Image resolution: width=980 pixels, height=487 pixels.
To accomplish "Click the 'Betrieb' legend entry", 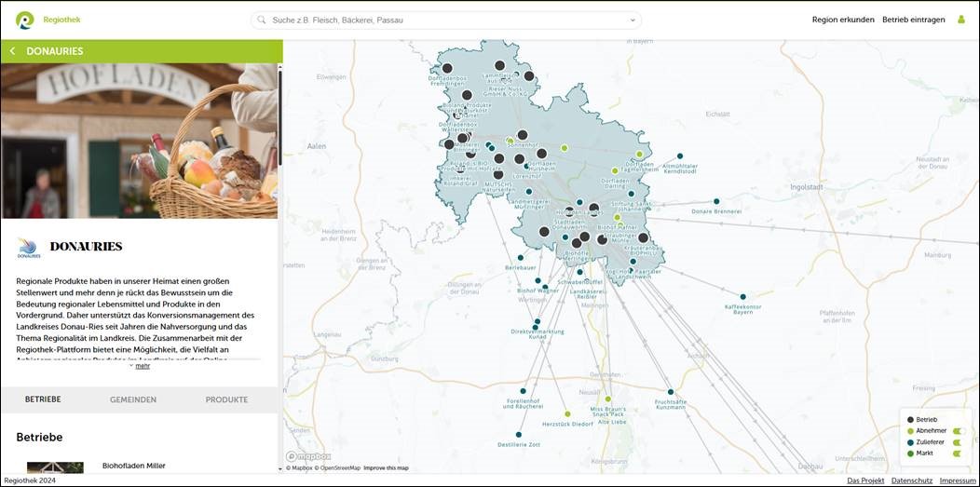I will 926,420.
